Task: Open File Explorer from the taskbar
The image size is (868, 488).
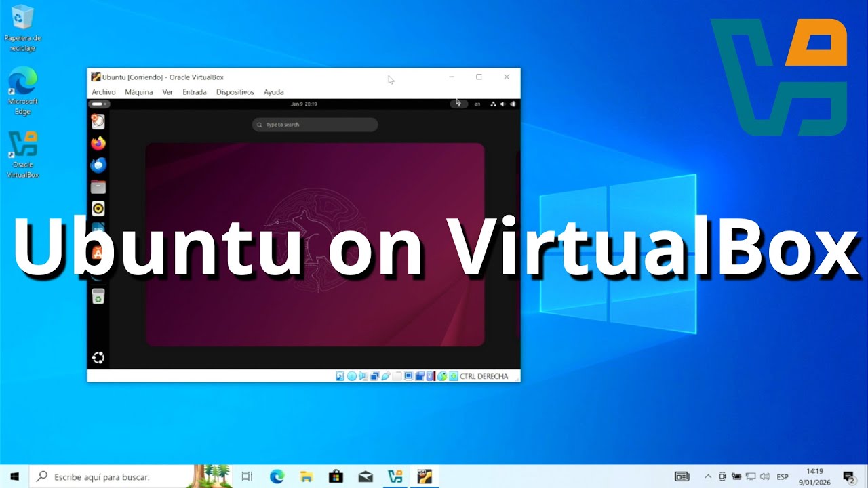Action: 306,476
